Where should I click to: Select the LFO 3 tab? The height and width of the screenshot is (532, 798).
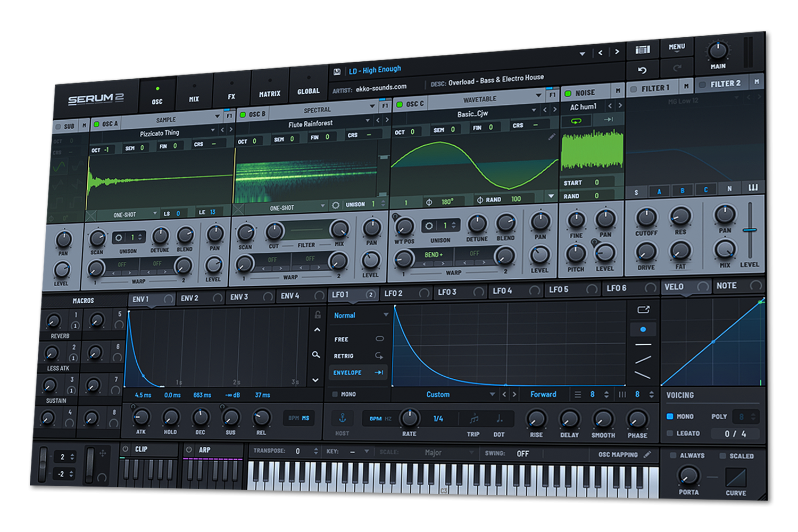(447, 290)
